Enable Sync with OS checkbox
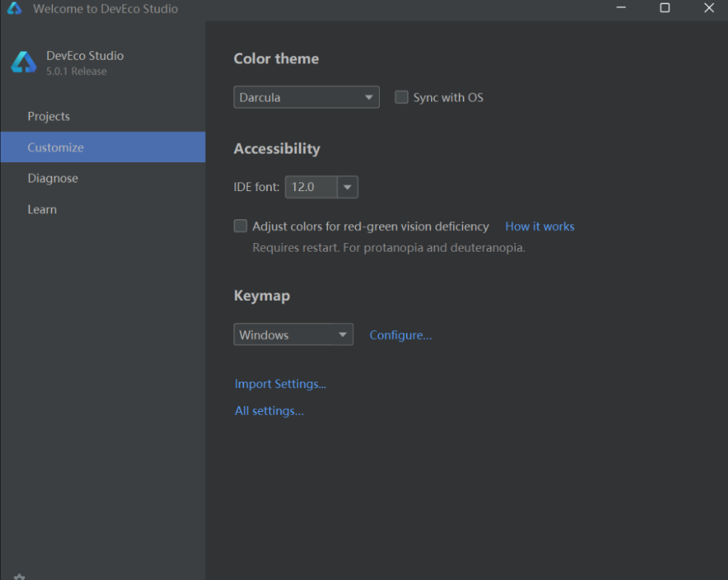The height and width of the screenshot is (580, 728). tap(401, 97)
